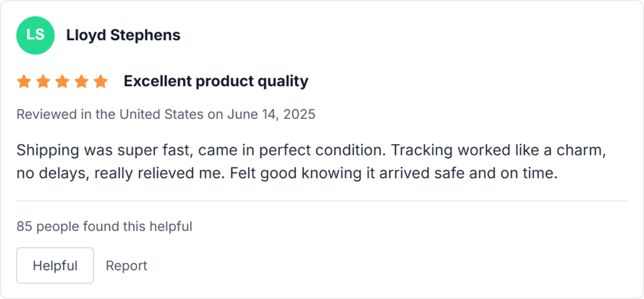Screen dimensions: 644x299
Task: Open the 'Excellent product quality' review title
Action: point(216,81)
